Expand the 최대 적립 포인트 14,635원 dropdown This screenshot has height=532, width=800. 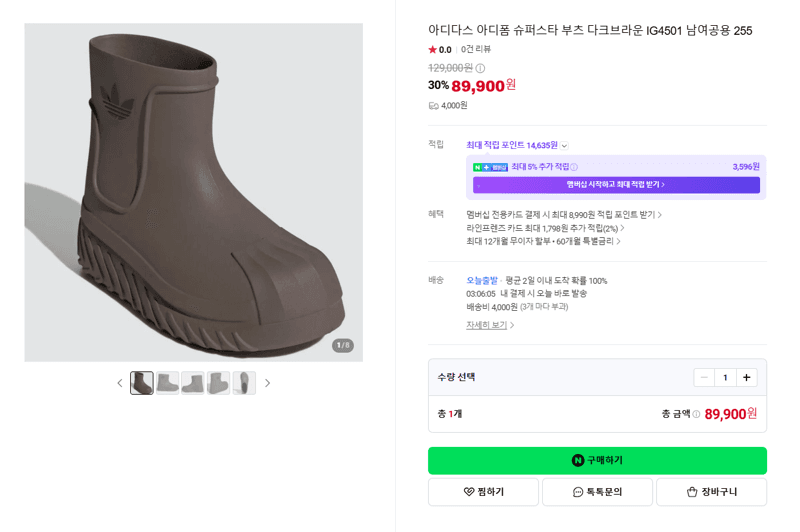tap(564, 146)
